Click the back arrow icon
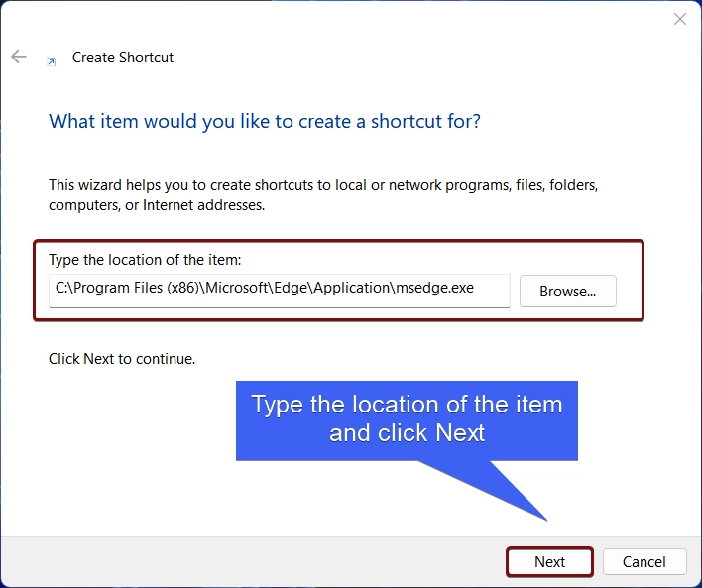This screenshot has height=588, width=702. (19, 57)
